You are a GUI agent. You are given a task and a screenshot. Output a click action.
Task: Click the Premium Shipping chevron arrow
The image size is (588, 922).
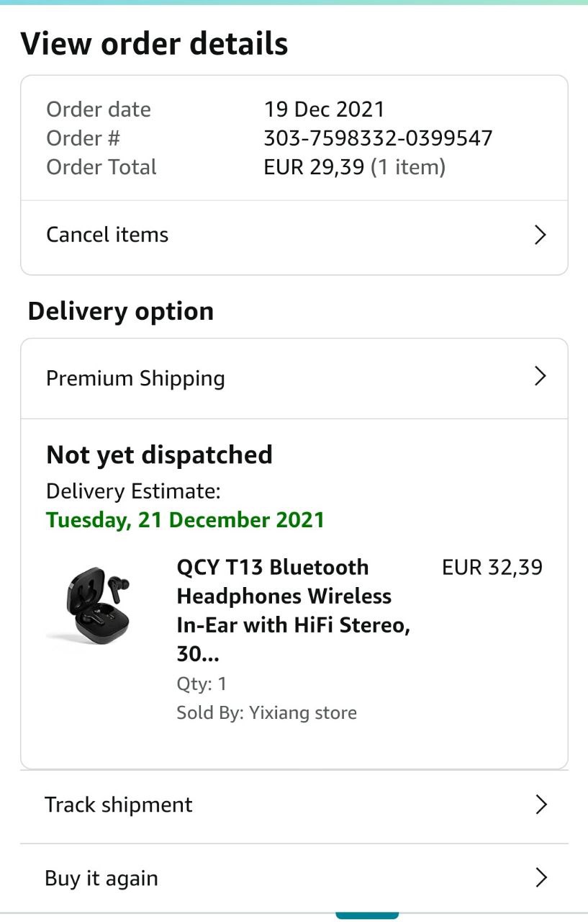click(540, 376)
